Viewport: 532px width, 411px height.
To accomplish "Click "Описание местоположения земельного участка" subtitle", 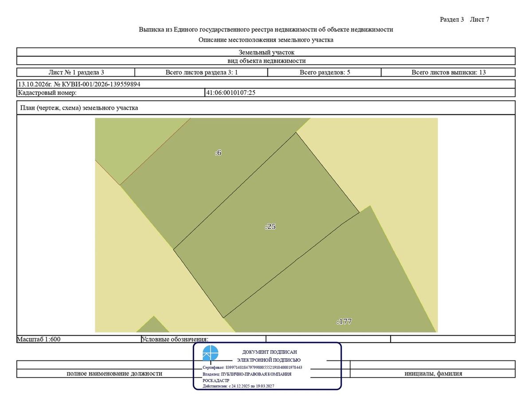I will pos(266,40).
